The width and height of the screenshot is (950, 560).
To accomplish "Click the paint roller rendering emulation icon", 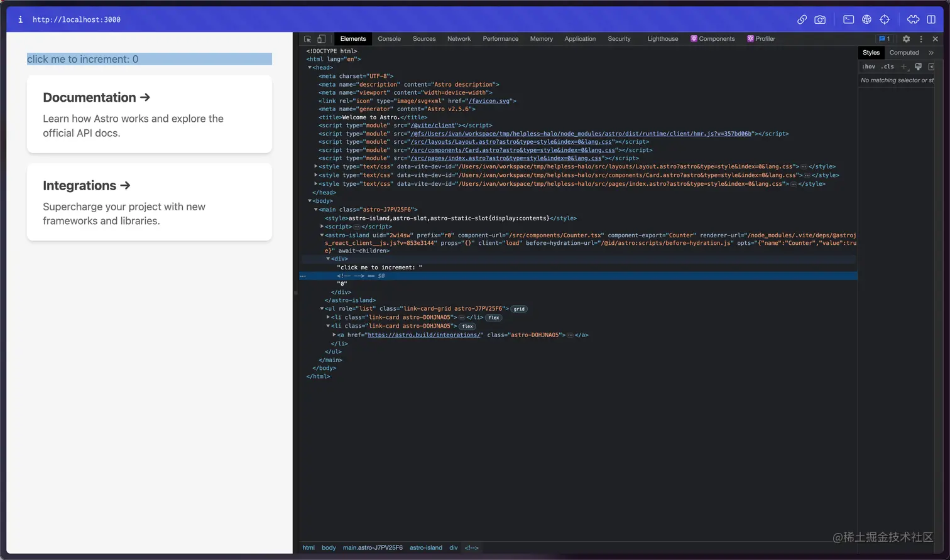I will click(918, 67).
